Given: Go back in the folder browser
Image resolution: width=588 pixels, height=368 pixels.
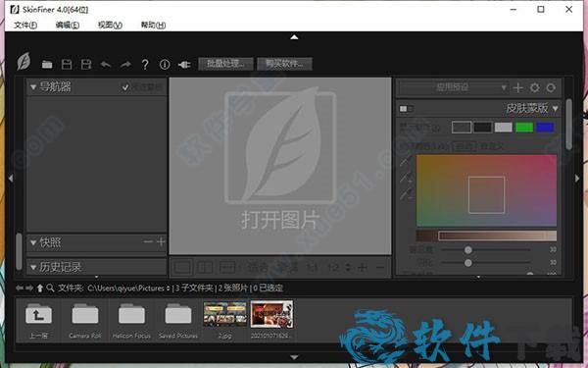Looking at the screenshot, I should click(x=20, y=288).
